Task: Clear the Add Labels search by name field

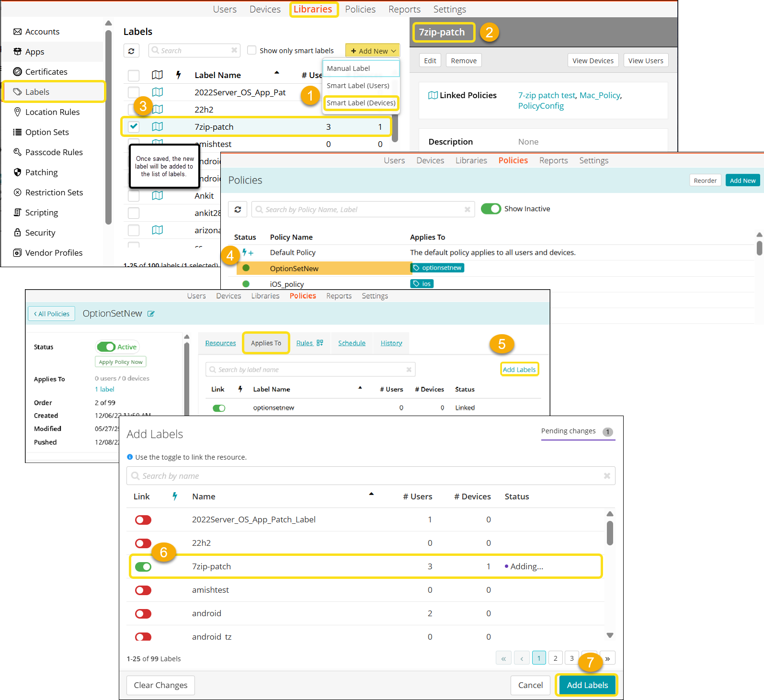Action: point(606,476)
